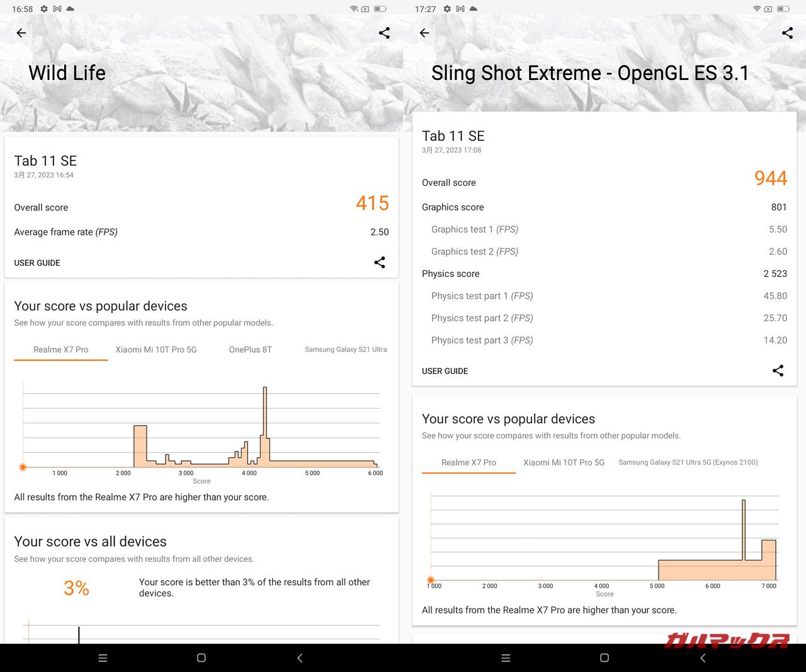
Task: Share Wild Life score card via icon
Action: [379, 263]
